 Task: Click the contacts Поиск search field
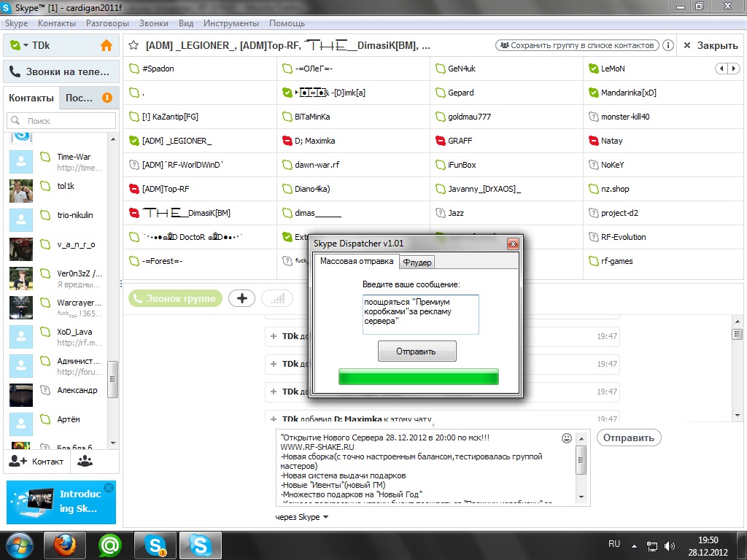[61, 121]
